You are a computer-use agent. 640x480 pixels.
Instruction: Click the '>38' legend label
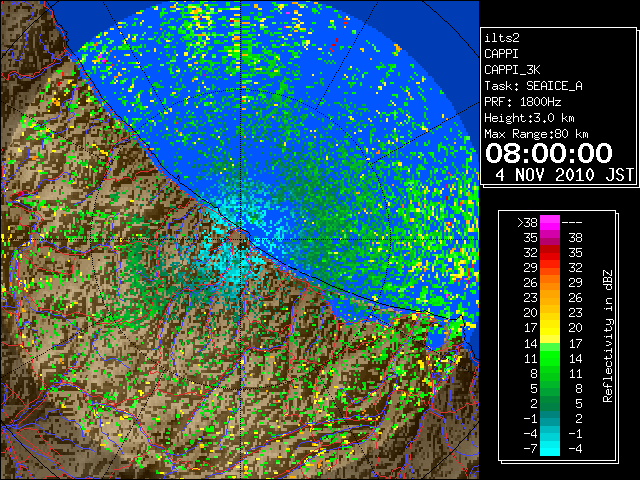(x=527, y=223)
